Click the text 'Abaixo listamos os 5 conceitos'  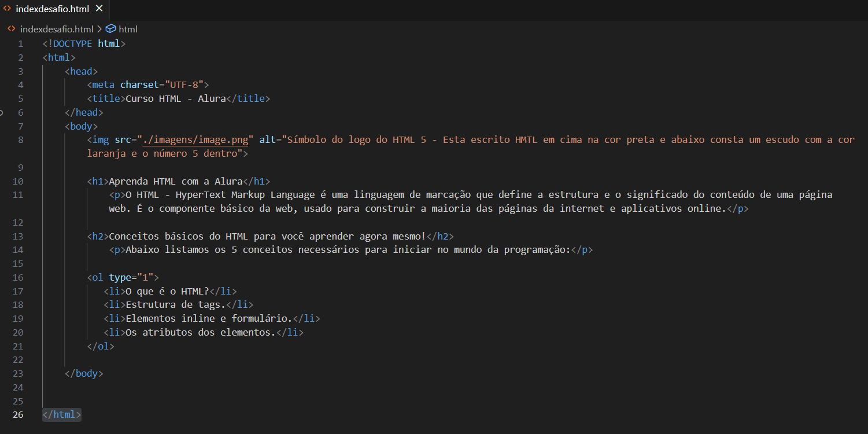(209, 250)
